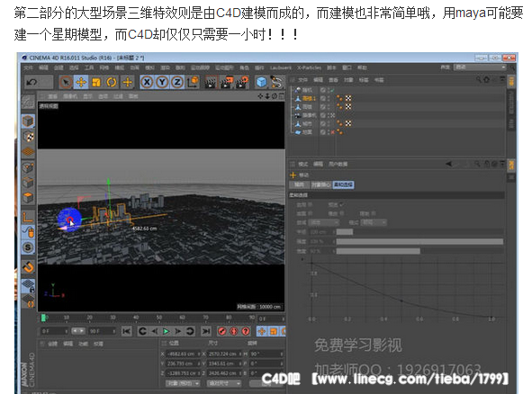Activate the Move tool in top toolbar
This screenshot has height=394, width=532.
pyautogui.click(x=81, y=82)
